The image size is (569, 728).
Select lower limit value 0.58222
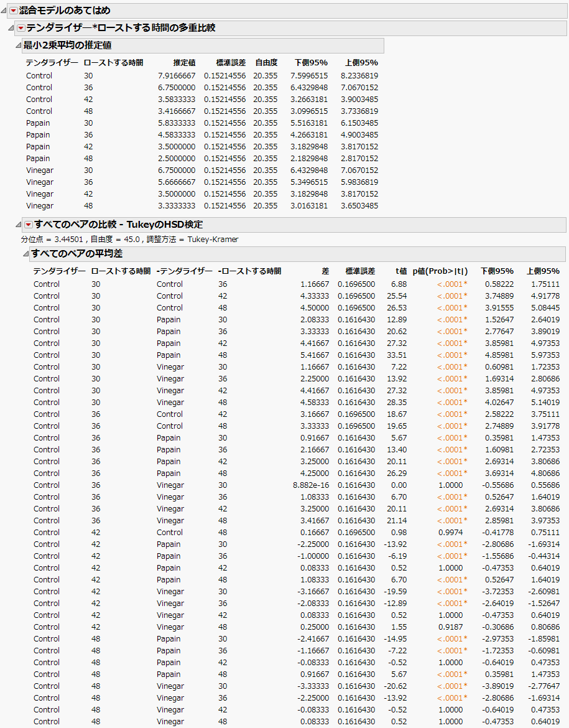[499, 284]
